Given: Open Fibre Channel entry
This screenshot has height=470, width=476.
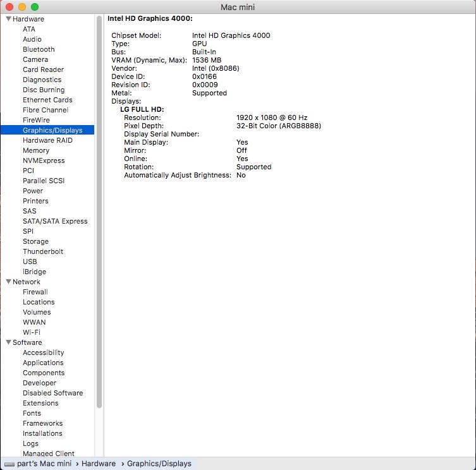Looking at the screenshot, I should [x=46, y=110].
